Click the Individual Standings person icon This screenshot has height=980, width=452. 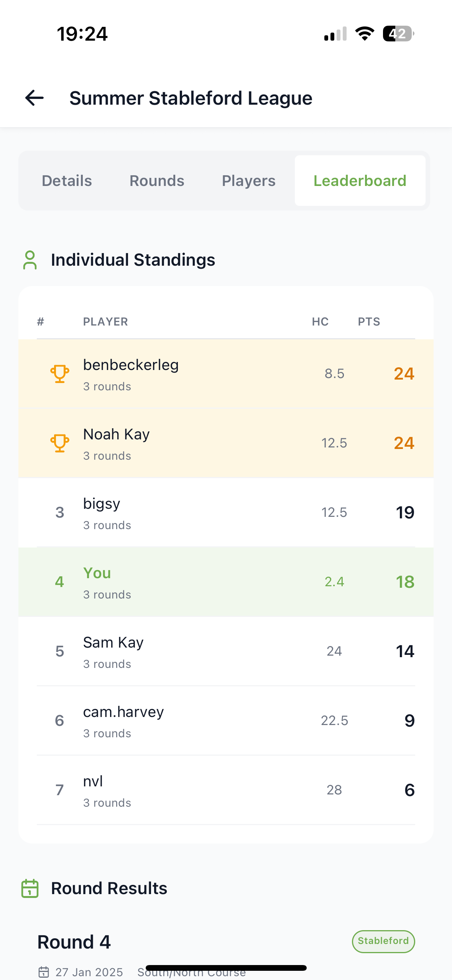[x=30, y=260]
